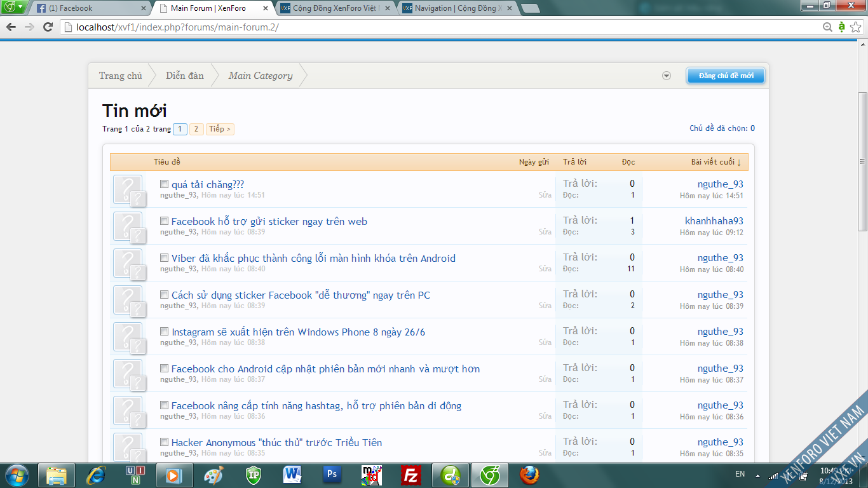Launch Internet Explorer from the taskbar
This screenshot has height=488, width=868.
[x=96, y=475]
